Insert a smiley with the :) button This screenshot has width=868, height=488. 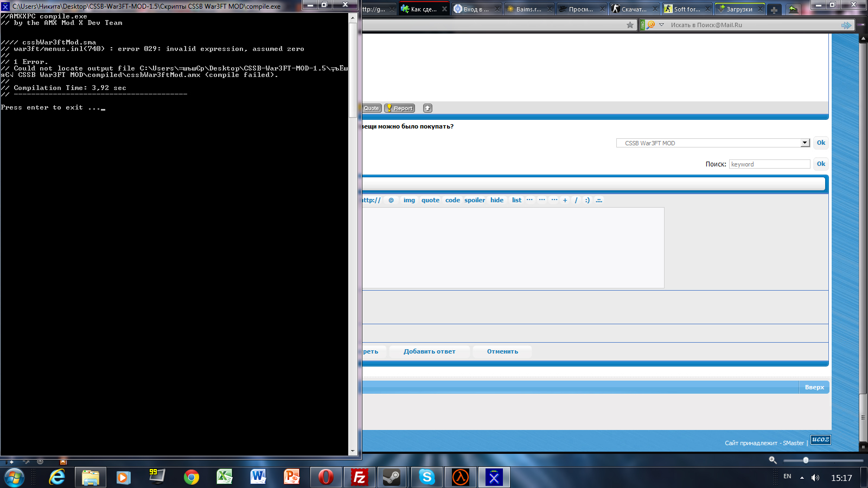tap(587, 200)
